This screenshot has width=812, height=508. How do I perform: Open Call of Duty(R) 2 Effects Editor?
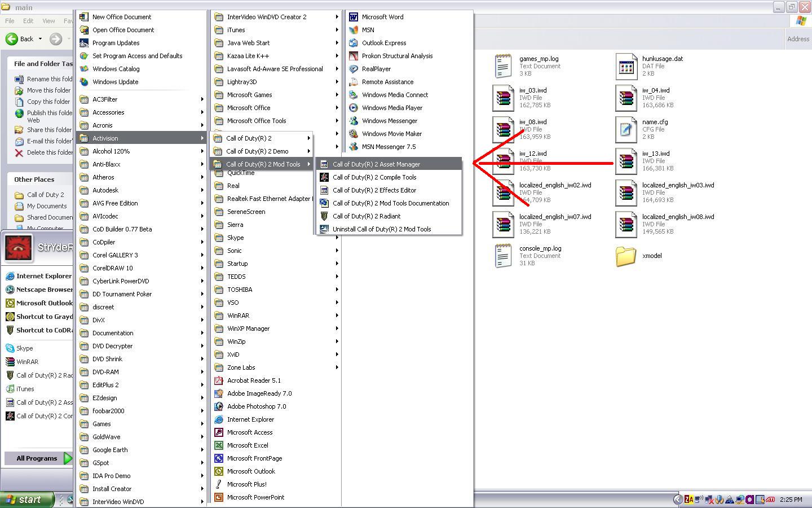(x=389, y=190)
